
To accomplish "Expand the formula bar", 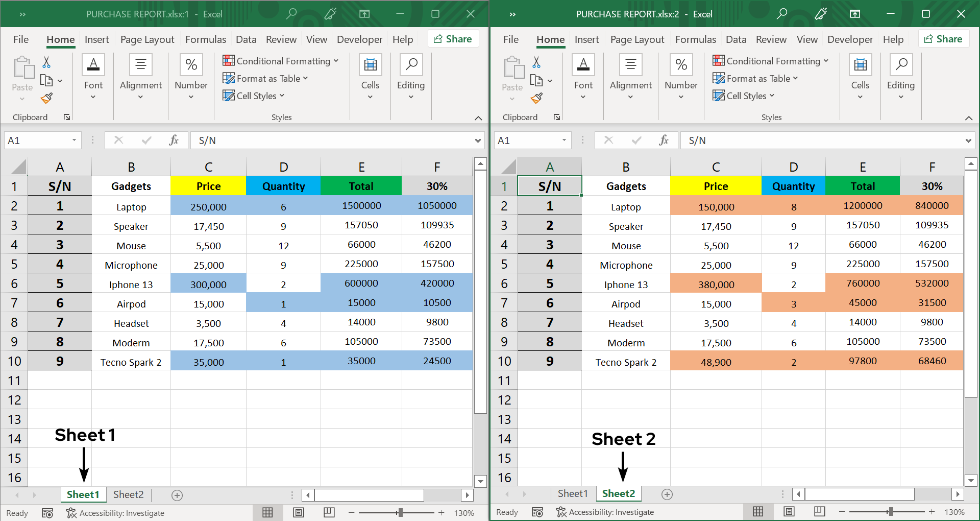I will pos(478,140).
